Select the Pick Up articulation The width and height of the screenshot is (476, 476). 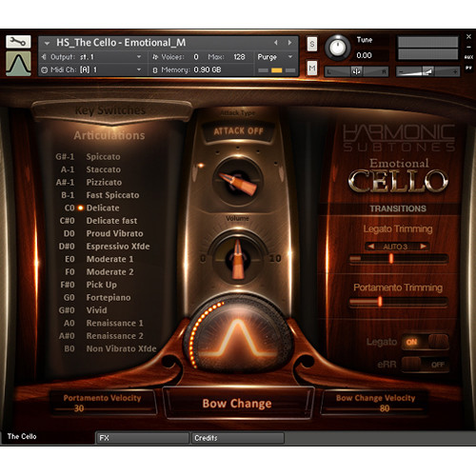pyautogui.click(x=101, y=285)
